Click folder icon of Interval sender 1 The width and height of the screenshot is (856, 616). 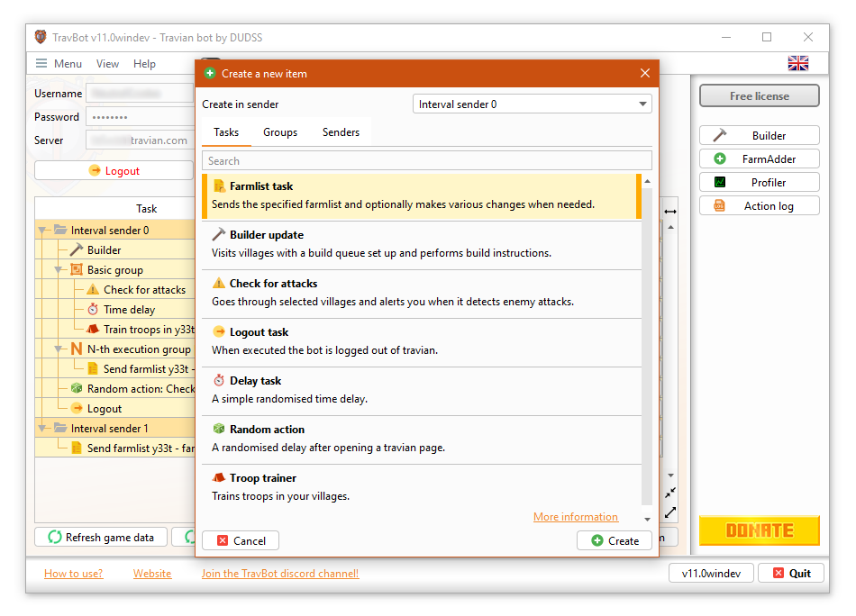(x=60, y=428)
